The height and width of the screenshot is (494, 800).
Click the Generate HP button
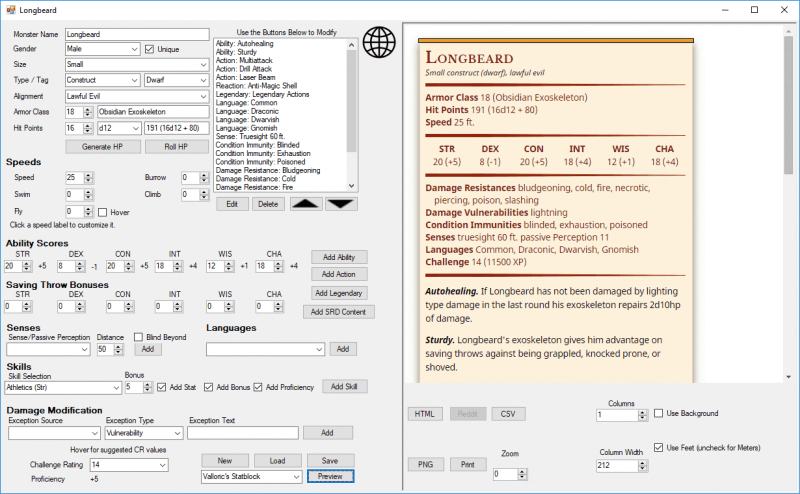tap(102, 146)
